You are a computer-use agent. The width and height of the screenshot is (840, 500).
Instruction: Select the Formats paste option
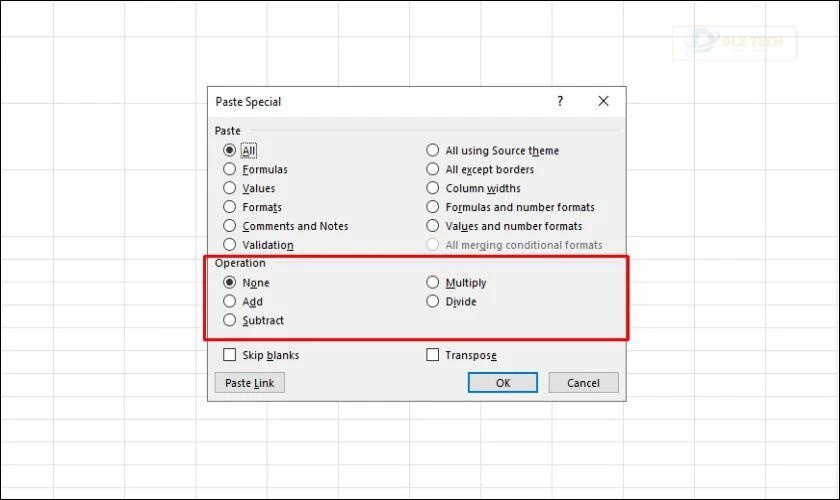tap(230, 207)
